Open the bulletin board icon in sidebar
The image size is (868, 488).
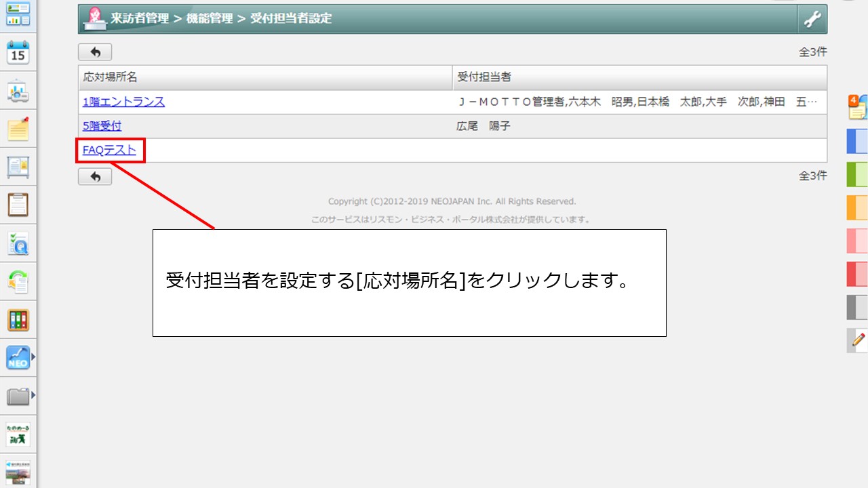point(18,166)
